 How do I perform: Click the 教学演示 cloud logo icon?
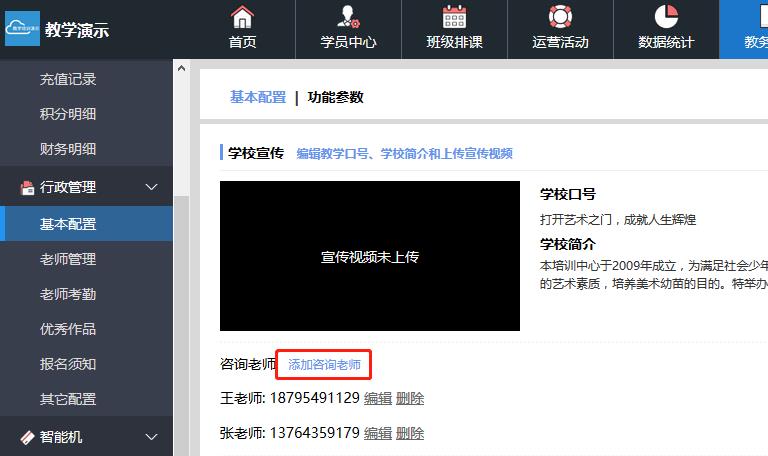(x=22, y=29)
